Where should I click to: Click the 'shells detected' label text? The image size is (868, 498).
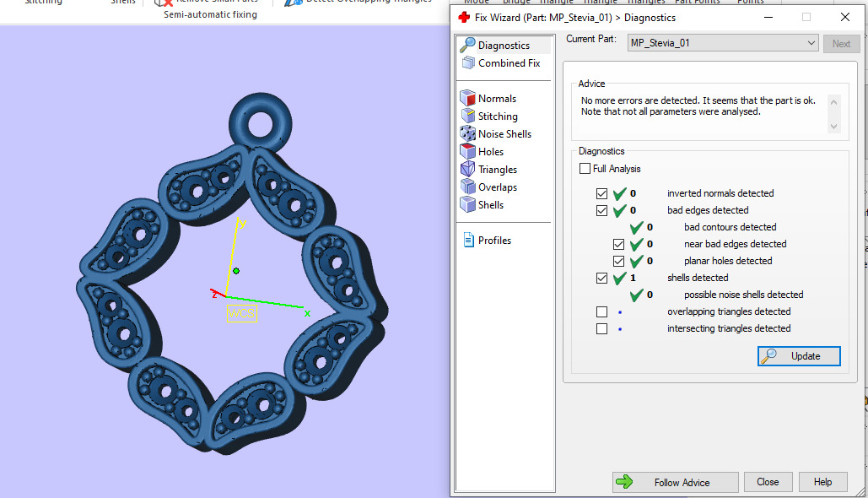coord(698,278)
